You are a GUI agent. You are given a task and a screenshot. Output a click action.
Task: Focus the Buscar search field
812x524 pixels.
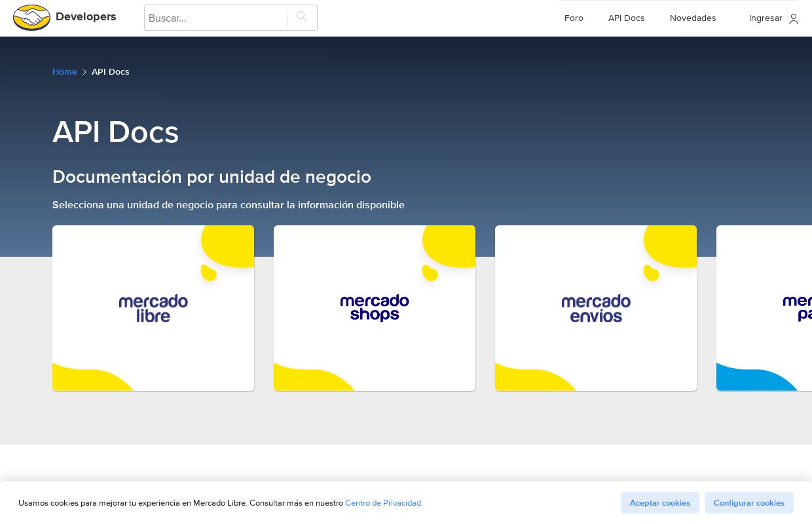tap(216, 18)
